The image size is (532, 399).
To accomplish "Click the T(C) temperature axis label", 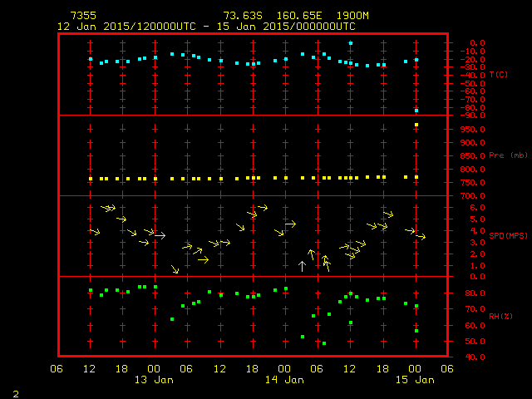I will 499,74.
